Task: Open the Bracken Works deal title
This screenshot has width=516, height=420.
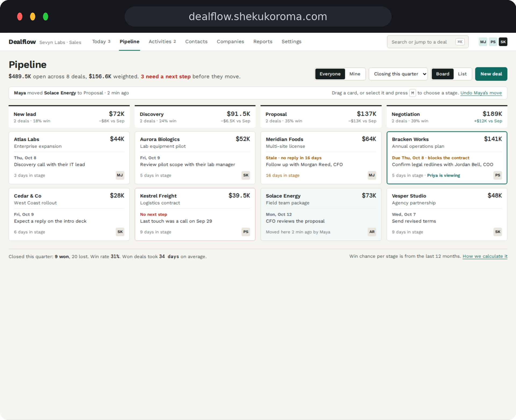Action: click(x=410, y=139)
